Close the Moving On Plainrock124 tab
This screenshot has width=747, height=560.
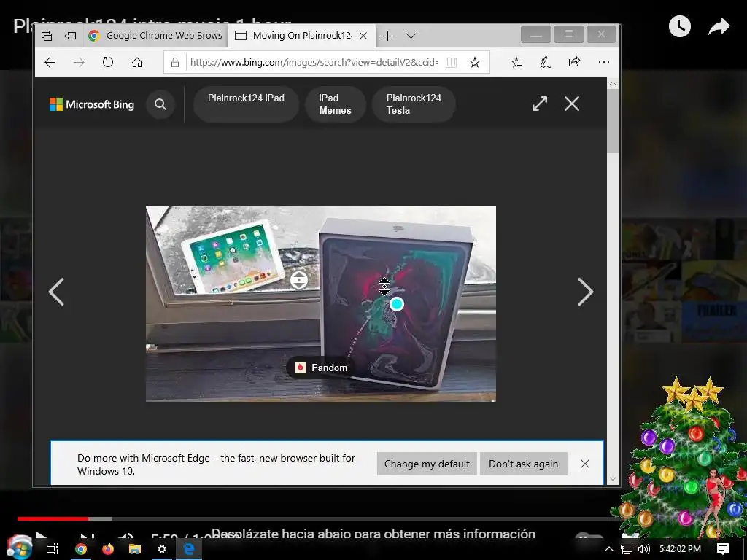click(363, 36)
